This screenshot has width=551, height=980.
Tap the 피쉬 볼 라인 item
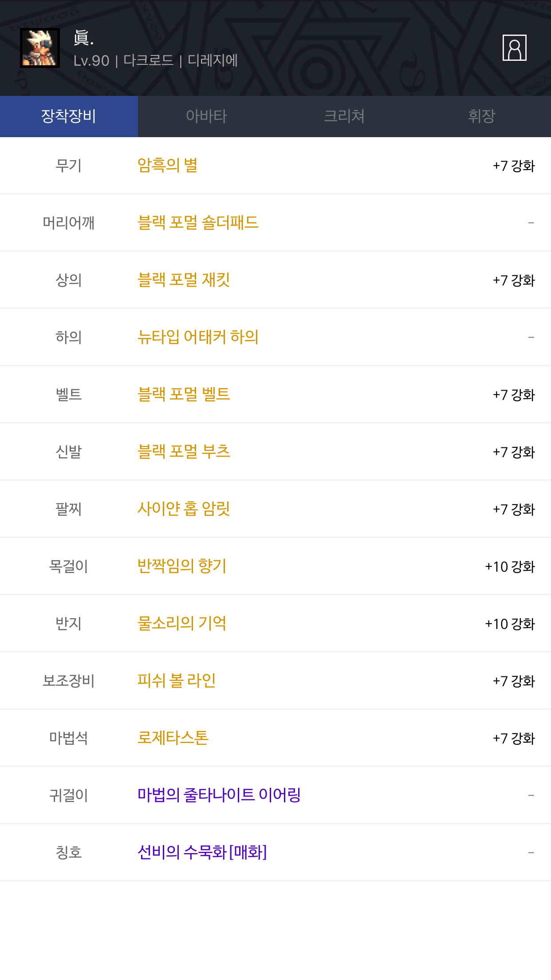tap(177, 680)
